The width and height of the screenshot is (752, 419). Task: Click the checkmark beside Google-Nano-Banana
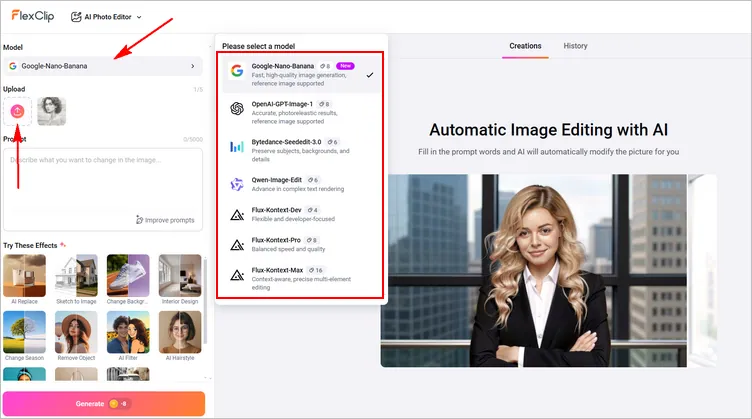tap(370, 75)
